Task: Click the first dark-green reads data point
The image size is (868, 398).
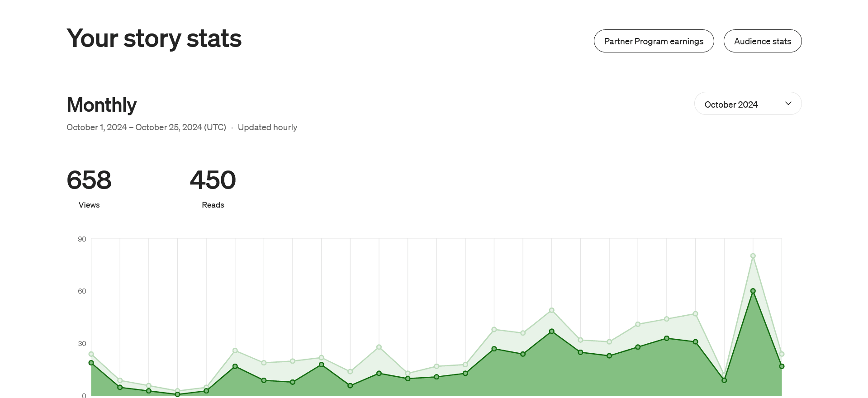Action: 91,363
